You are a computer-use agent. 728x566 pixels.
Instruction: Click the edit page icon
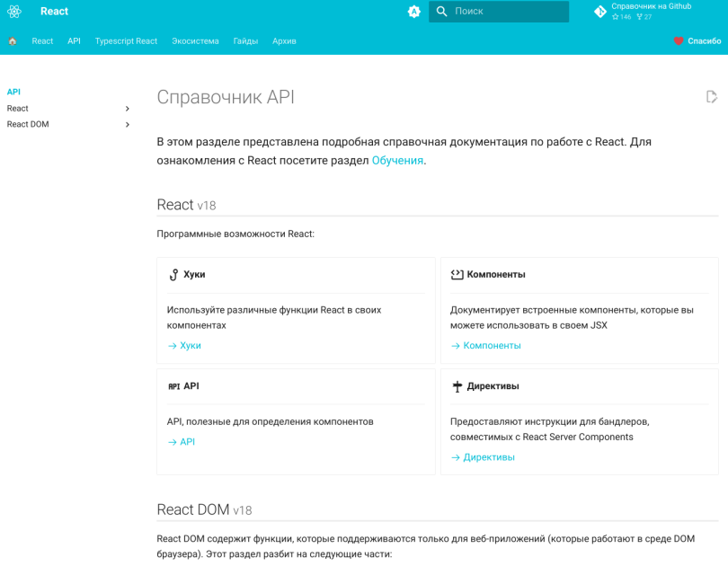point(711,97)
